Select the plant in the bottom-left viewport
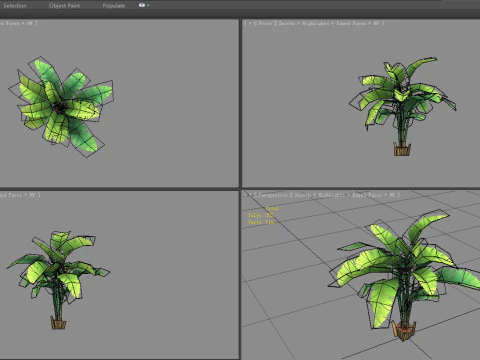480x360 pixels. 58,280
